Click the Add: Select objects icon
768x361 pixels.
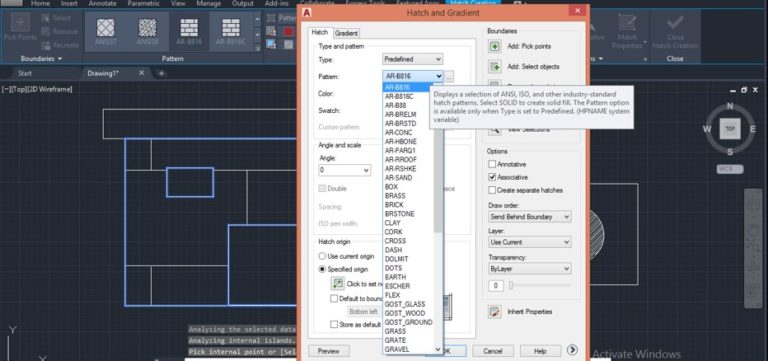pos(495,67)
